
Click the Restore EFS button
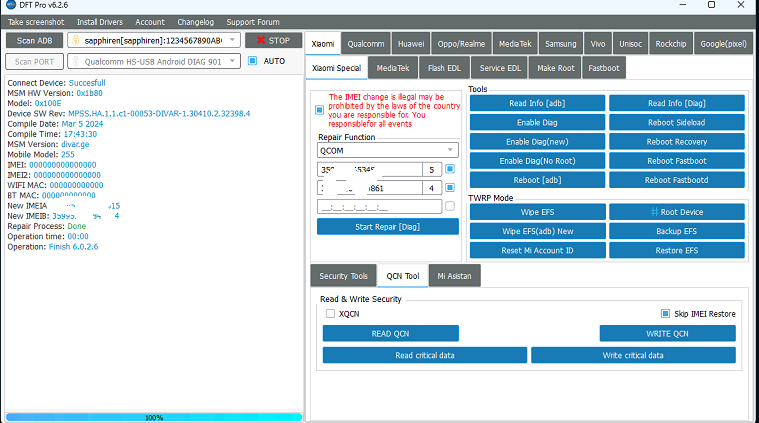[x=677, y=250]
